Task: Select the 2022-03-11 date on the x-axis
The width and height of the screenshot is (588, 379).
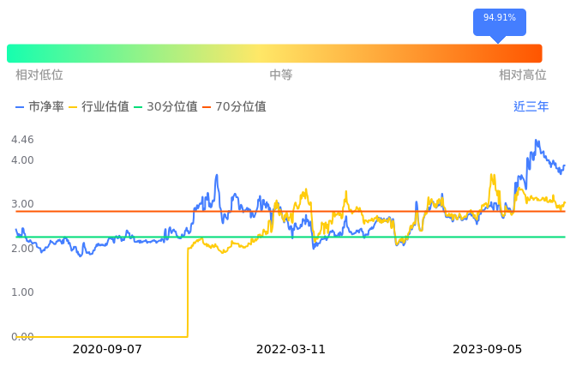Action: [x=291, y=350]
